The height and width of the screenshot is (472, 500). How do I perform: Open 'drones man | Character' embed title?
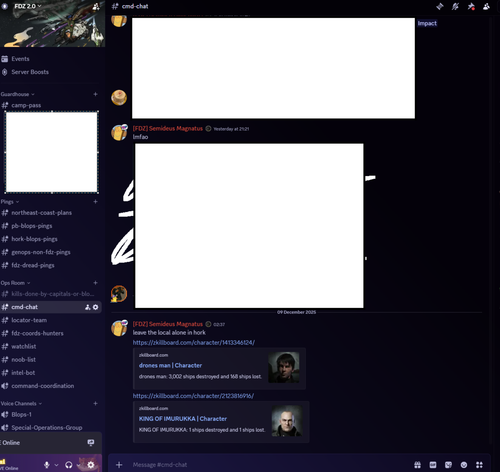click(170, 365)
